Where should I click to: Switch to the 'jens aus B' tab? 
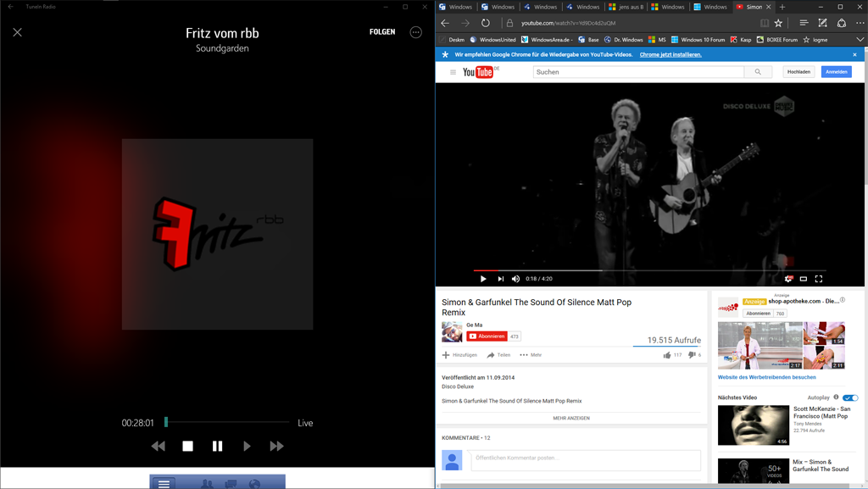coord(626,7)
